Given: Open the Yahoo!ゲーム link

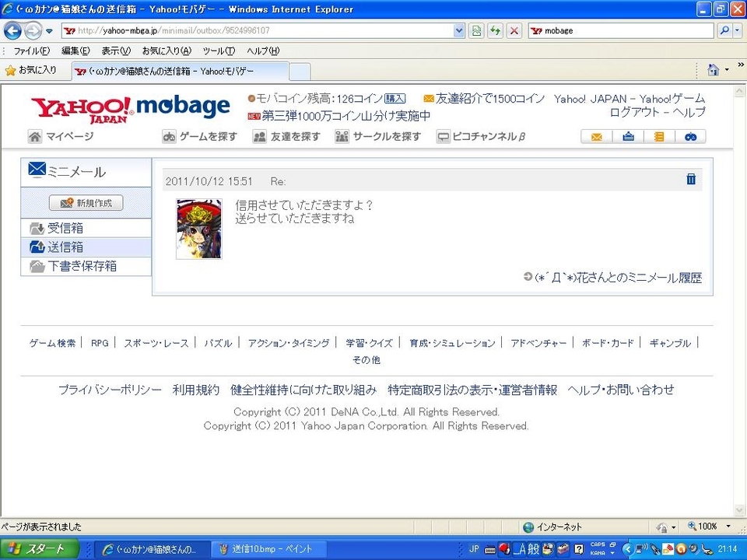Looking at the screenshot, I should click(672, 99).
